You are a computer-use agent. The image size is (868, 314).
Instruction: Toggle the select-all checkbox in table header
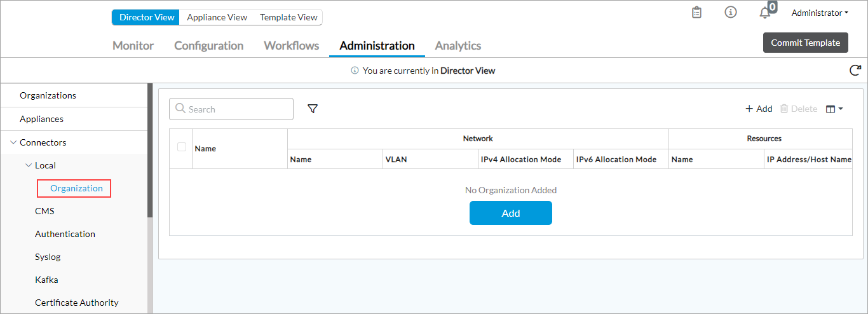coord(182,147)
